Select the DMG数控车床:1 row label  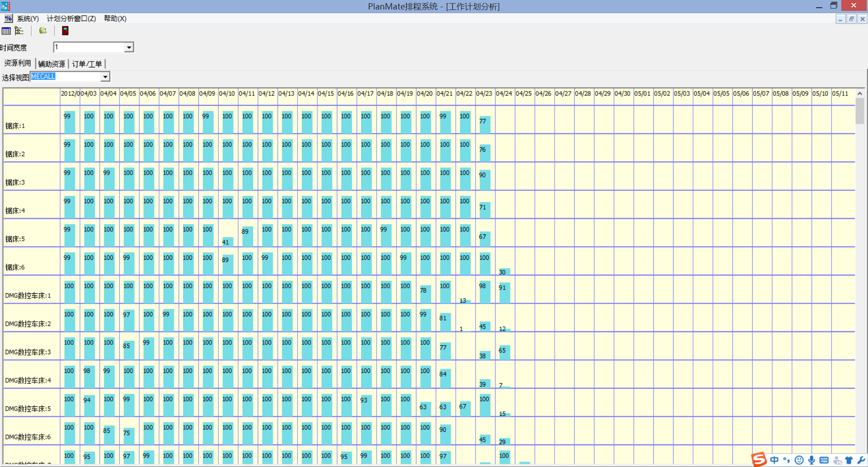click(x=28, y=295)
